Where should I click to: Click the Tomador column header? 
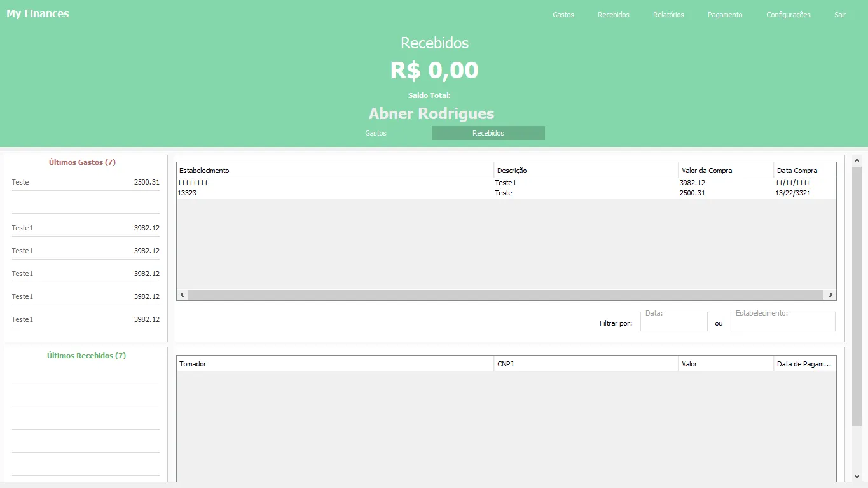(x=334, y=364)
